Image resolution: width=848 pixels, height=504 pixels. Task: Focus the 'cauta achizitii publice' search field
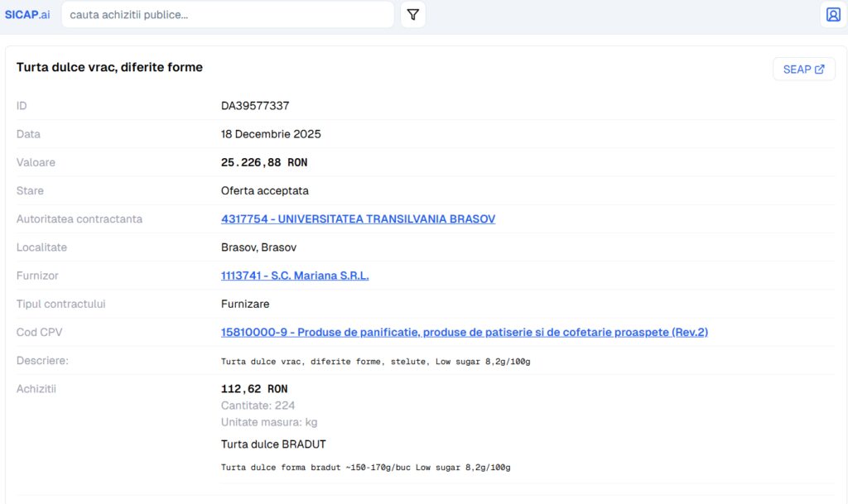pyautogui.click(x=228, y=15)
